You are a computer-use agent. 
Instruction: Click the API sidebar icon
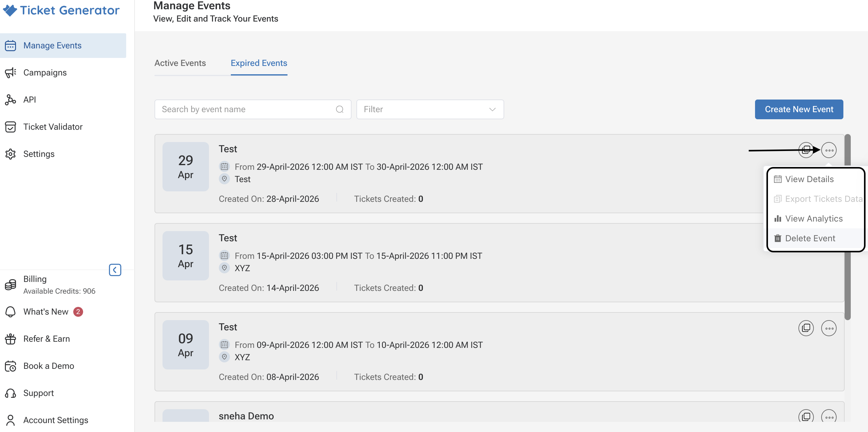point(10,100)
